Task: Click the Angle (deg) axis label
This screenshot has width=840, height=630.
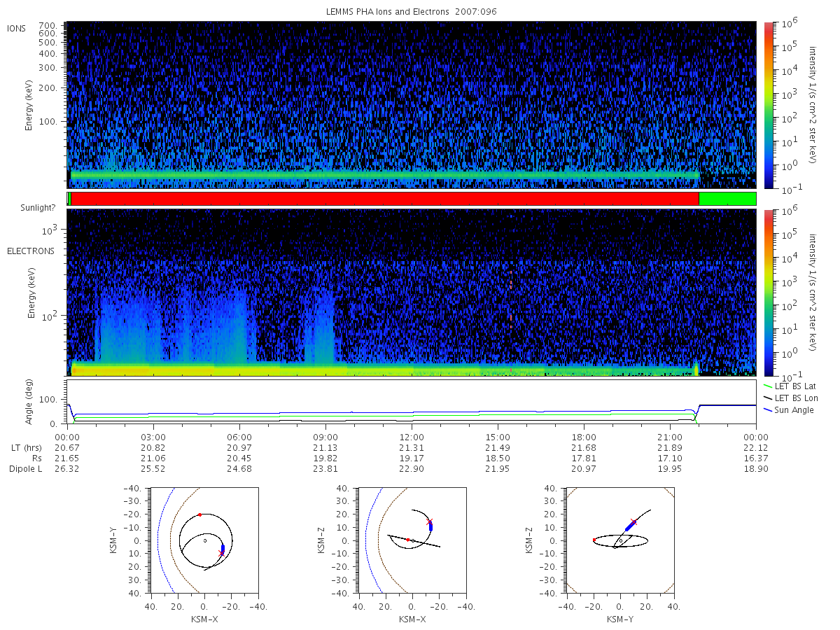Action: (31, 402)
